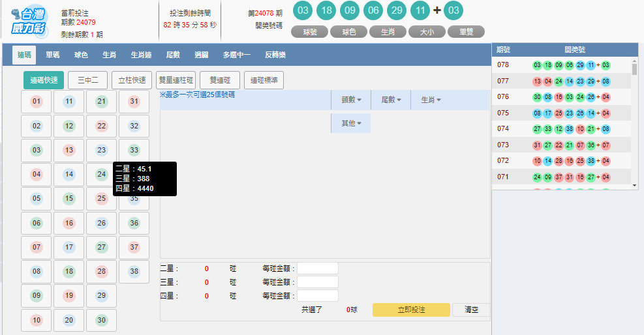Click the winning number ball 29 in header
The width and height of the screenshot is (644, 335).
click(x=396, y=10)
